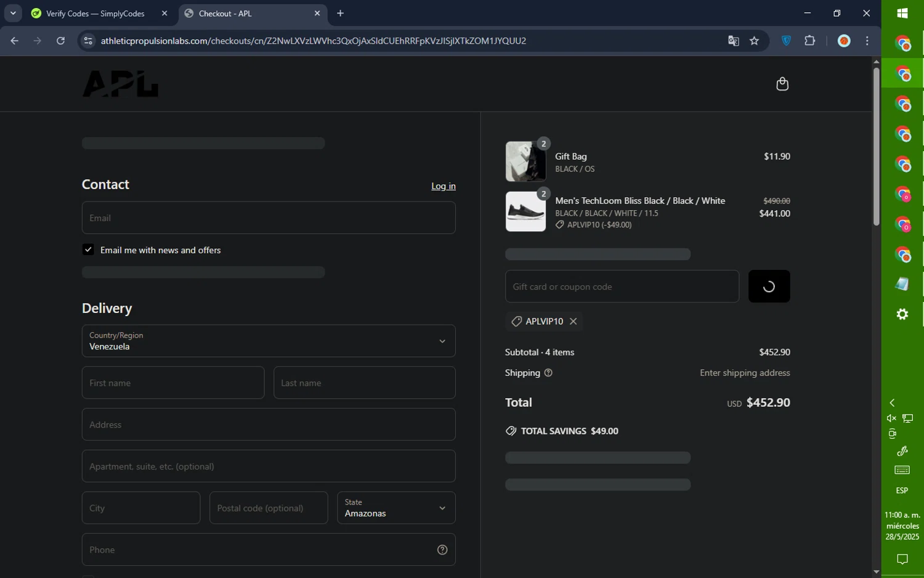
Task: Go back to the previous page
Action: coord(15,41)
